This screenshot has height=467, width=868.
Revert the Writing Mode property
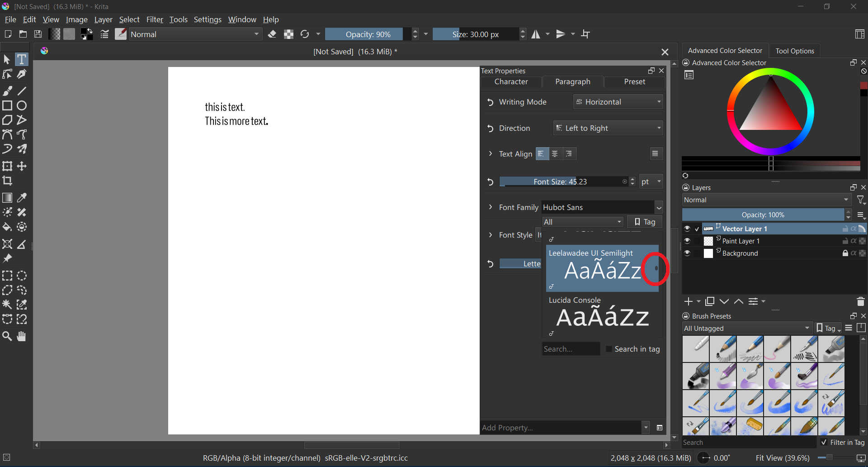coord(490,102)
